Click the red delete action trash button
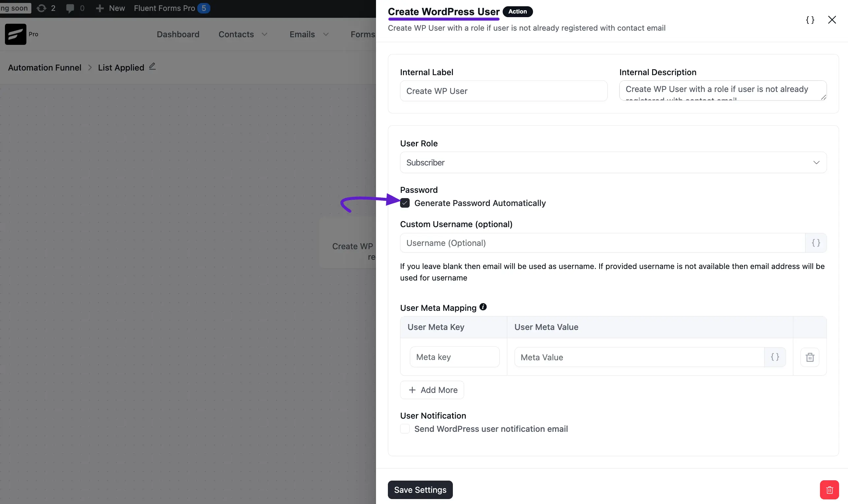848x504 pixels. click(829, 490)
